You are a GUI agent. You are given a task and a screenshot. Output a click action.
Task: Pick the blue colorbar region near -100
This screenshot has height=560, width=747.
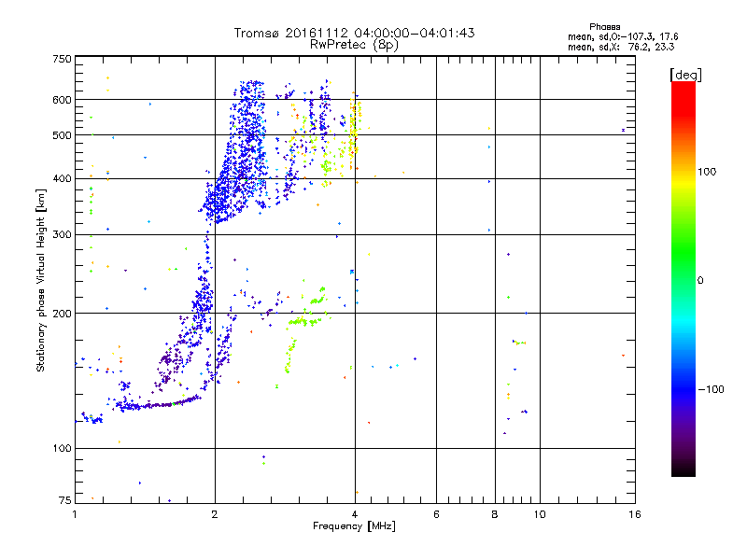click(684, 387)
